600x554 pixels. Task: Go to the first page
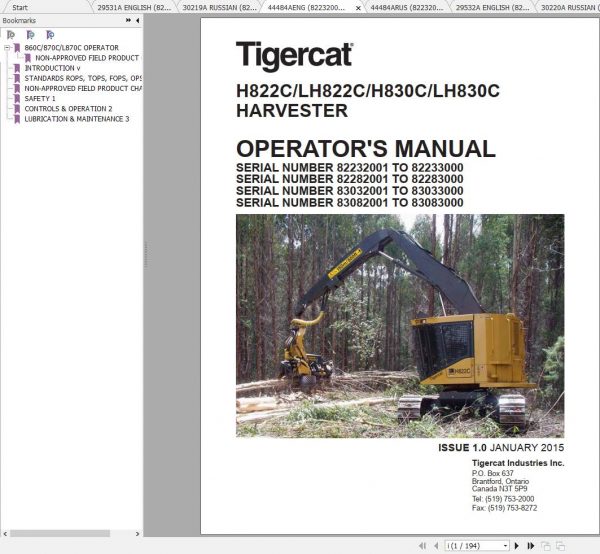422,546
